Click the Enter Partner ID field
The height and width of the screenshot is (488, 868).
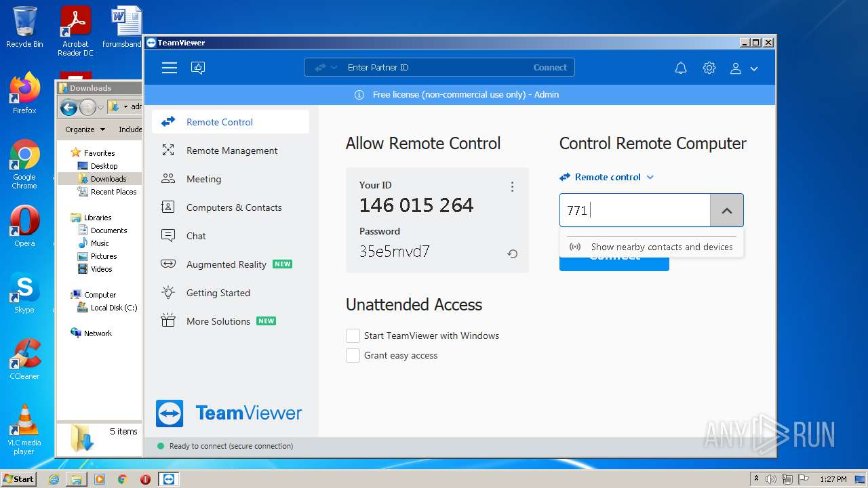(434, 67)
